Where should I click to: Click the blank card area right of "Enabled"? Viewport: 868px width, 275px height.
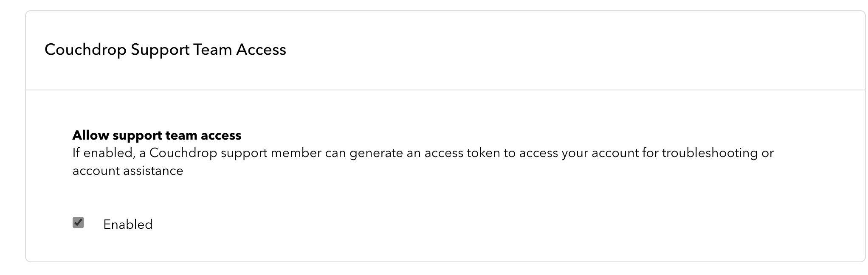click(467, 224)
